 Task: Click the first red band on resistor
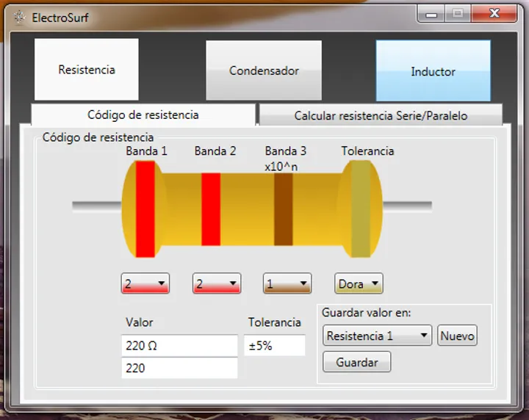click(145, 209)
